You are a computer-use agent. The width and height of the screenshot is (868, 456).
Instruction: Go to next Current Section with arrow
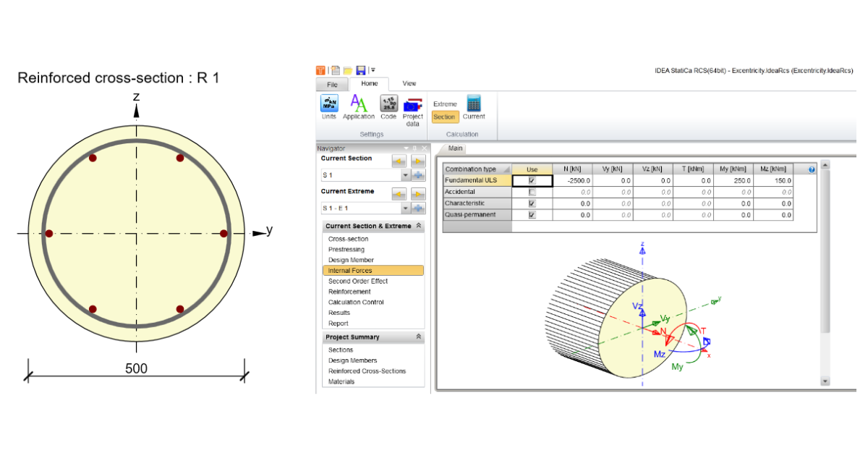pyautogui.click(x=418, y=160)
